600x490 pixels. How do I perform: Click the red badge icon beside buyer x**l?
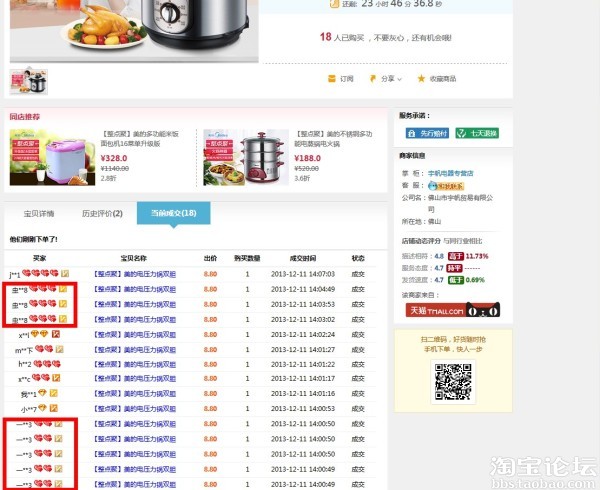(x=56, y=334)
